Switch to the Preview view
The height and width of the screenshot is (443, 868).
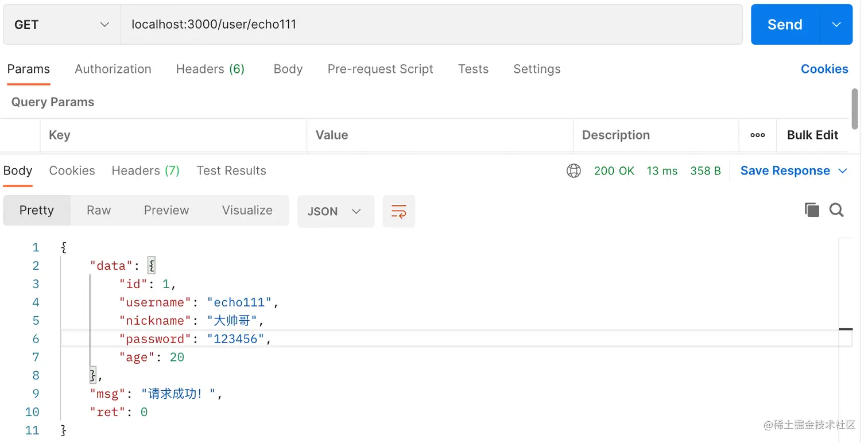click(x=166, y=211)
